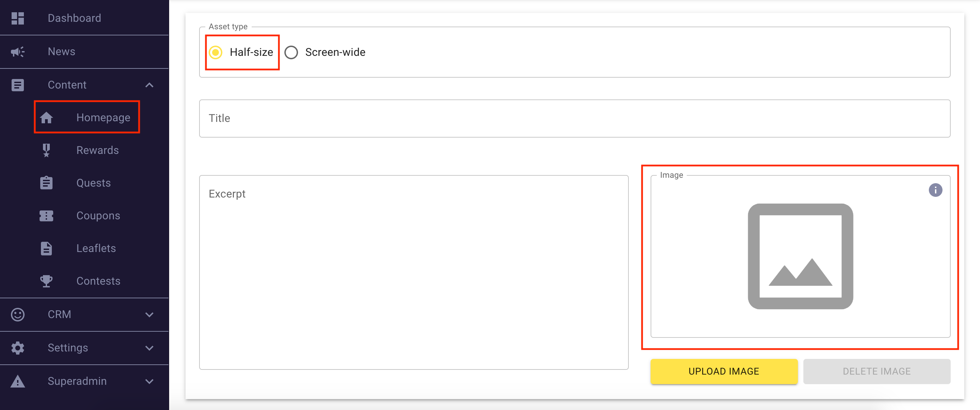This screenshot has width=980, height=410.
Task: Click the Leaflets document icon
Action: point(46,248)
